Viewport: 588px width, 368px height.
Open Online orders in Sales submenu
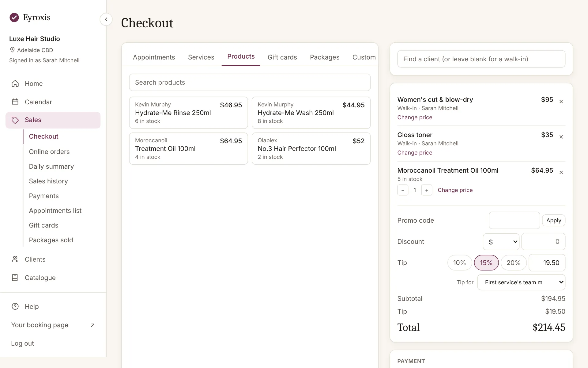(x=49, y=152)
